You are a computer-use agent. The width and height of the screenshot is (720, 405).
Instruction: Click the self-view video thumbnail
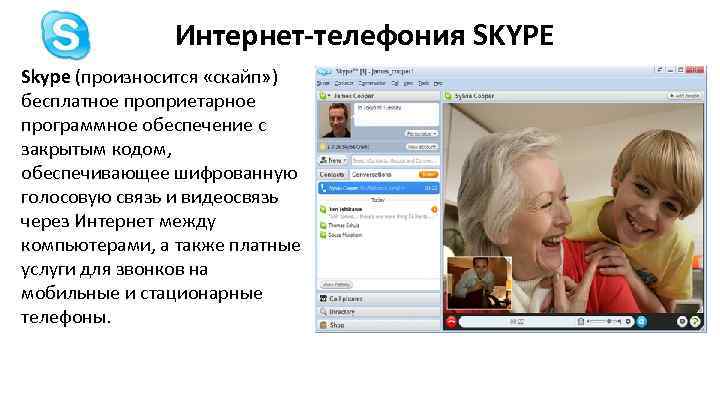coord(479,283)
